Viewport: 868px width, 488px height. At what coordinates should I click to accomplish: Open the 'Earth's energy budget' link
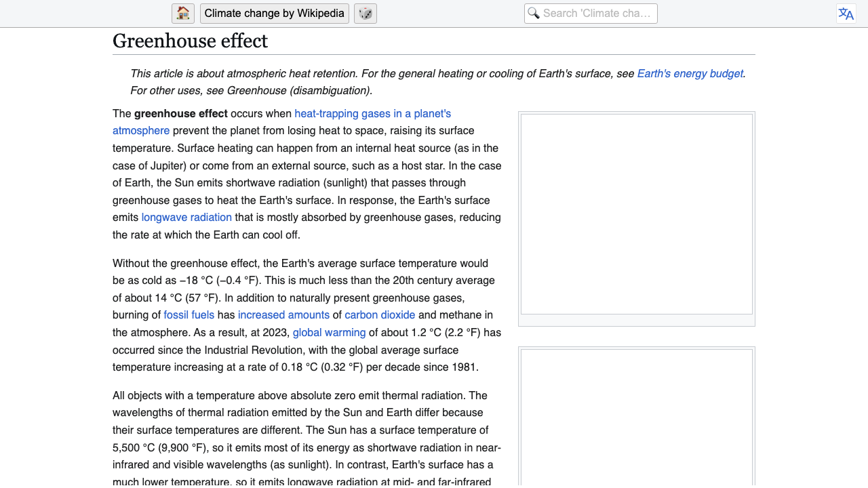[690, 74]
